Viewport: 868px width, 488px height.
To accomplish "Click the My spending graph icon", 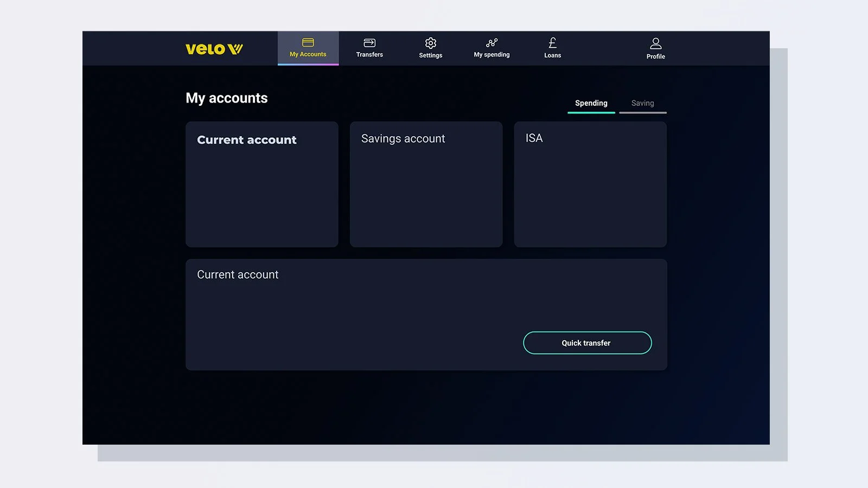I will point(492,43).
